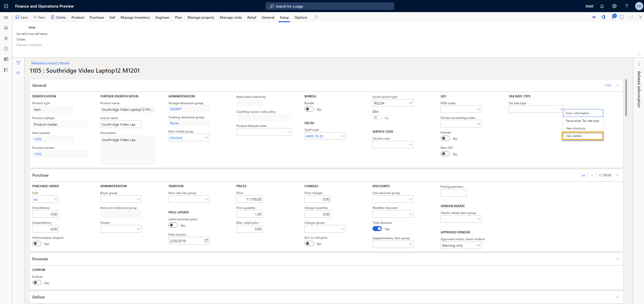
Task: Select Form information menu item
Action: (583, 113)
